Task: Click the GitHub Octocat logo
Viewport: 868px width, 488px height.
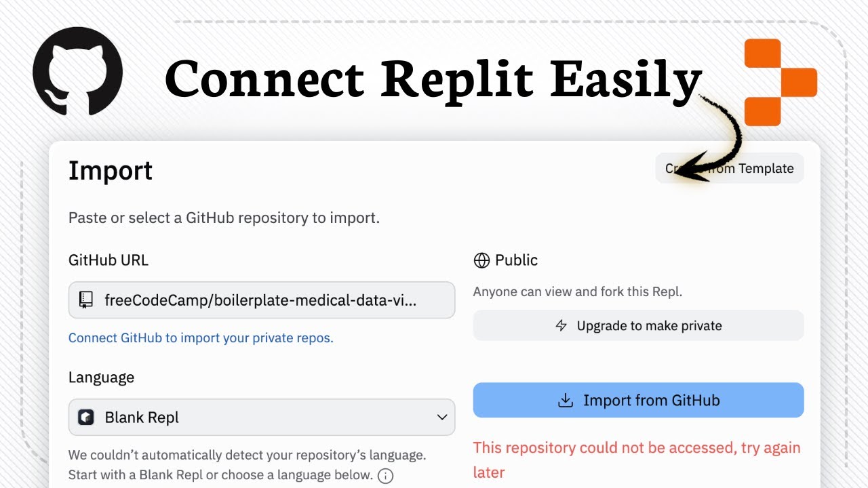Action: click(x=77, y=72)
